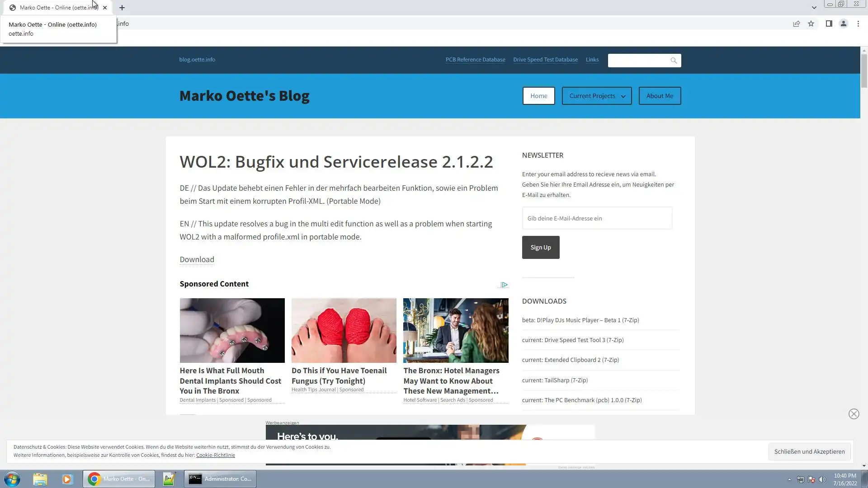Open Chrome three-dot menu
Image resolution: width=868 pixels, height=488 pixels.
click(x=858, y=24)
